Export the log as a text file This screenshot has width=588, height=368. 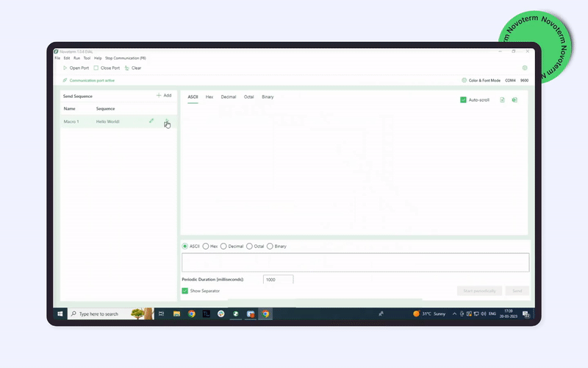click(x=503, y=99)
